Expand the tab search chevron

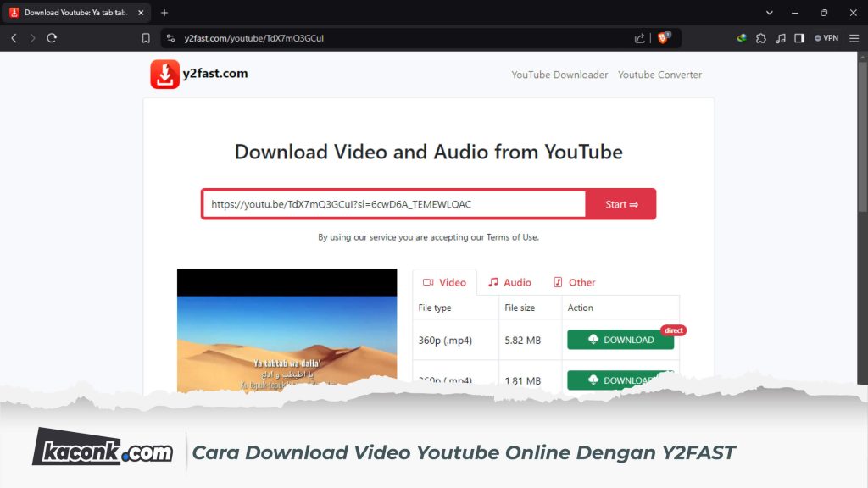[x=770, y=13]
